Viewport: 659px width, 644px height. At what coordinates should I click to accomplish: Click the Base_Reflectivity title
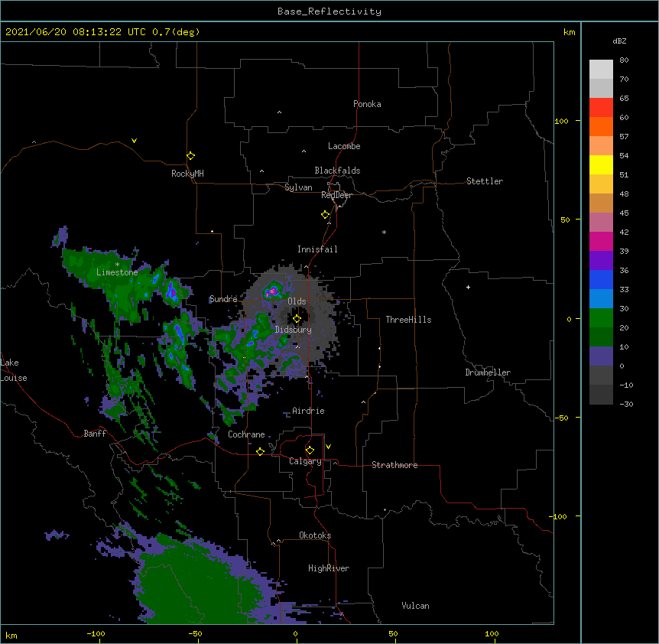tap(329, 11)
